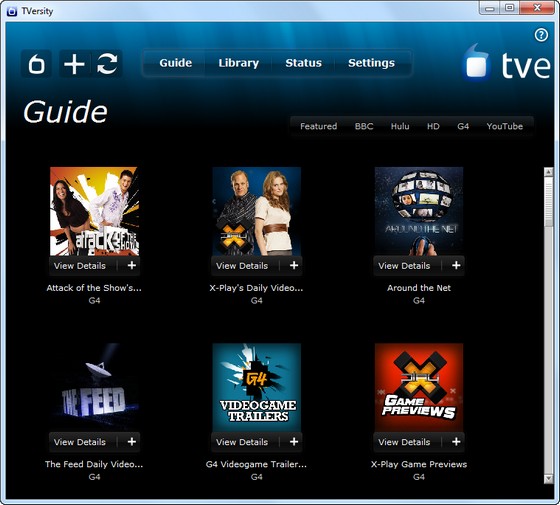Click the 'X-Play Game Previews' title
This screenshot has height=505, width=560.
coord(419,464)
